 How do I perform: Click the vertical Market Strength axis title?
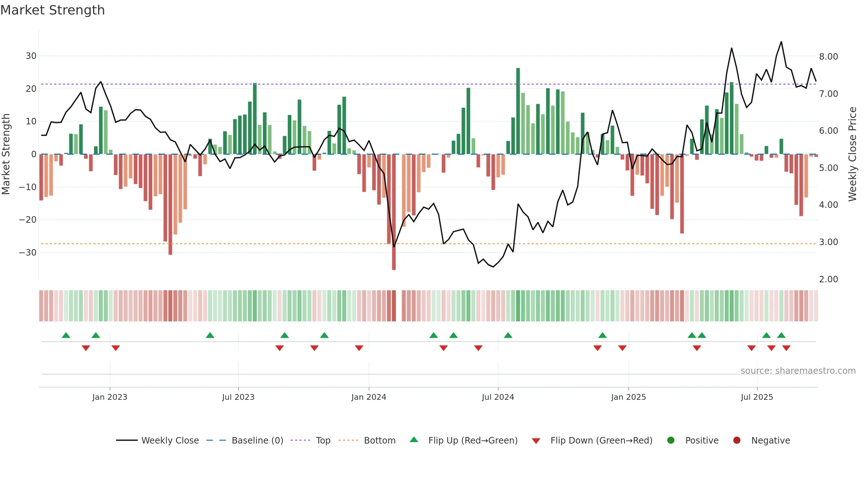6,154
